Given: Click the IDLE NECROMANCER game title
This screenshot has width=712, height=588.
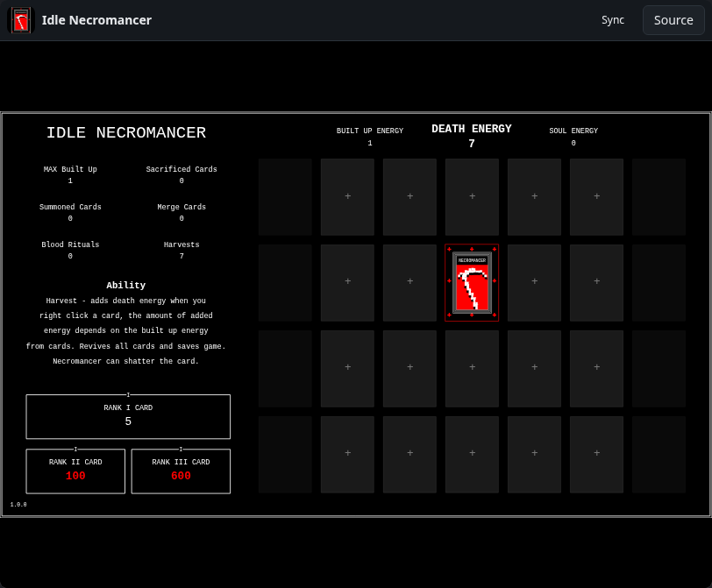Looking at the screenshot, I should click(126, 132).
